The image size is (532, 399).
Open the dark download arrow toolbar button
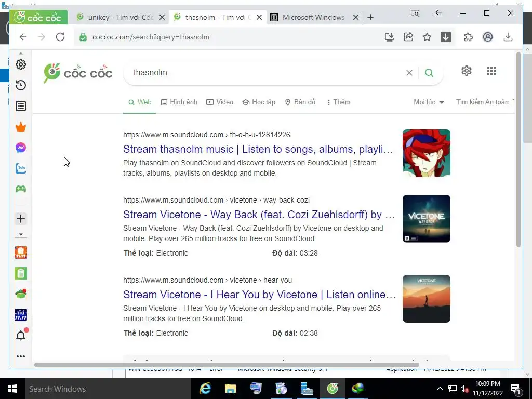point(445,37)
